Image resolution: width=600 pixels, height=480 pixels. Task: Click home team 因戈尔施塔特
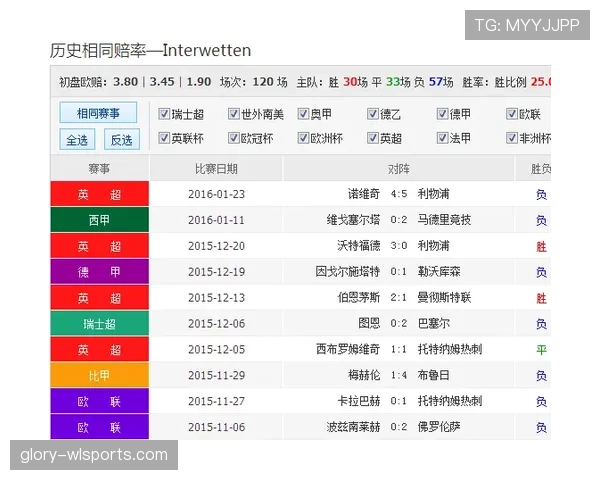click(x=348, y=271)
